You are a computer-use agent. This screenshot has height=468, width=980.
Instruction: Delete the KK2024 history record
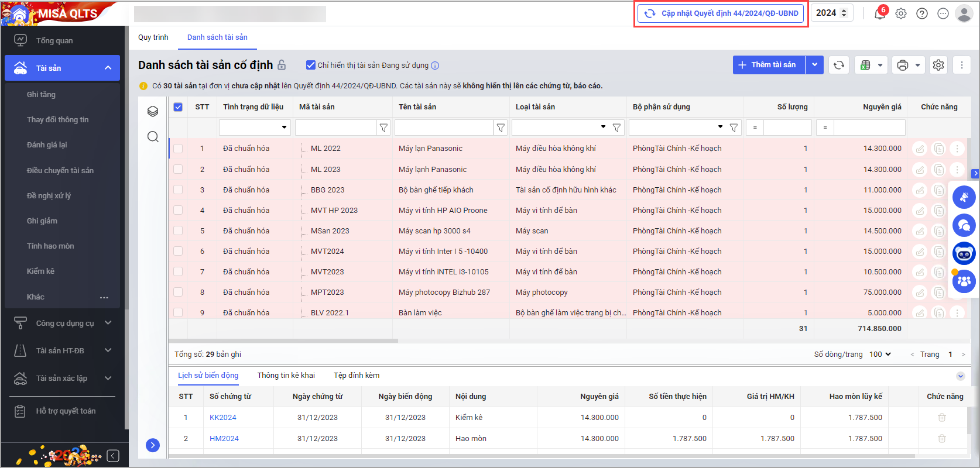click(x=941, y=418)
